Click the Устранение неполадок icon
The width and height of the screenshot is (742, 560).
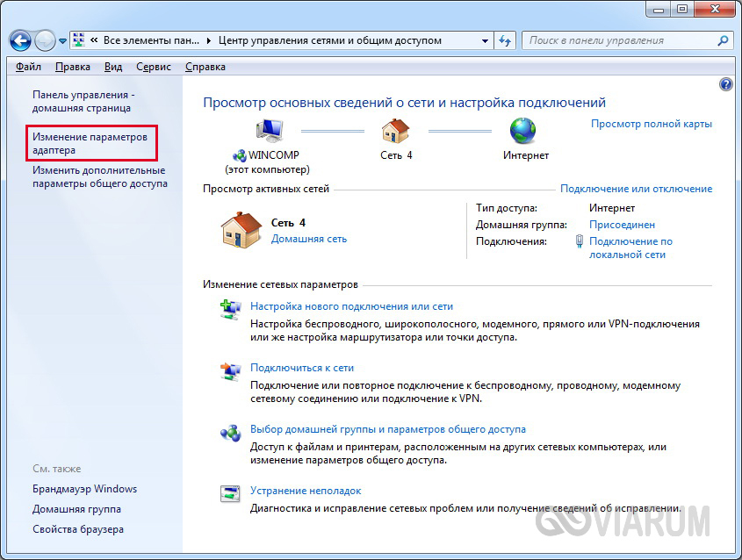tap(230, 493)
